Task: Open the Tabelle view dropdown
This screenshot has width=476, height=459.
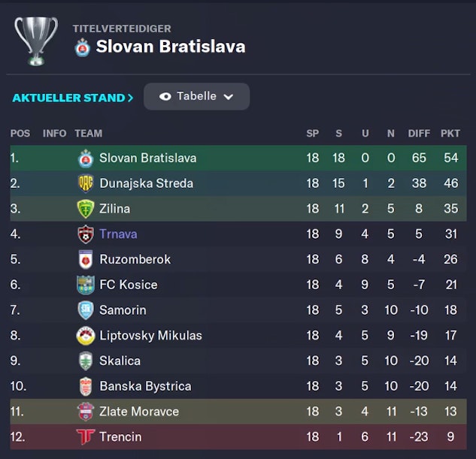Action: [196, 97]
